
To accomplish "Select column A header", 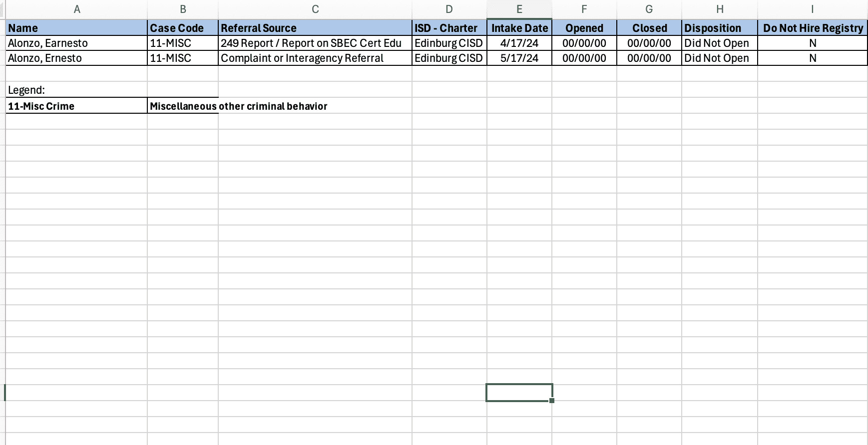I will 76,9.
